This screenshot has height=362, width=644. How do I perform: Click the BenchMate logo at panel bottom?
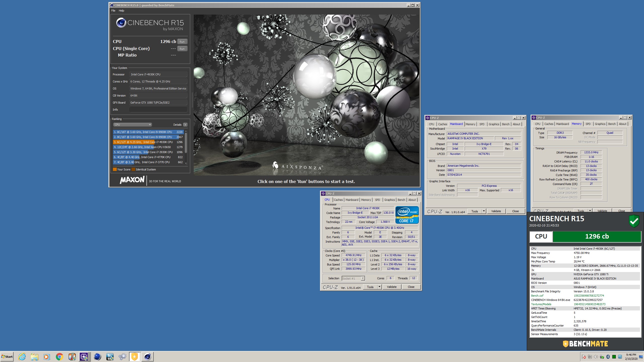[x=585, y=344]
